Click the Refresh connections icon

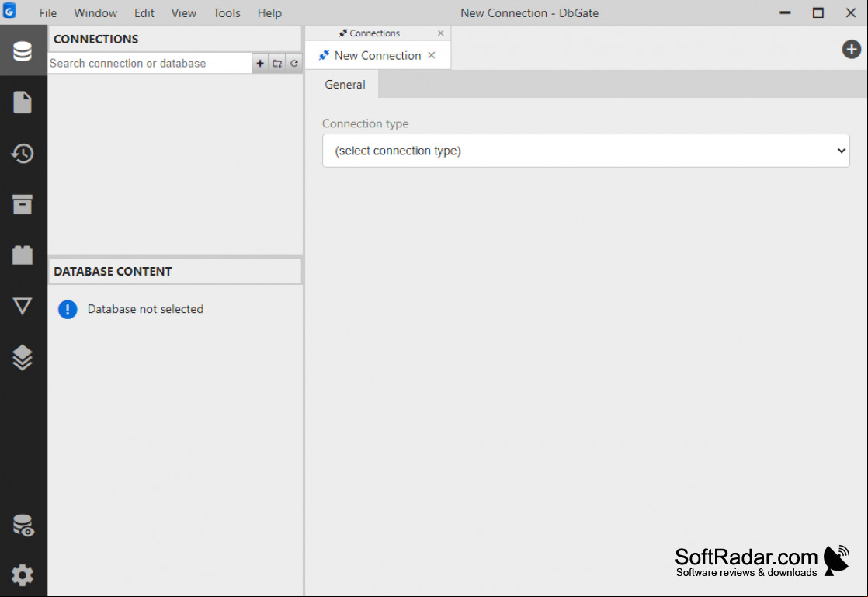pyautogui.click(x=294, y=63)
